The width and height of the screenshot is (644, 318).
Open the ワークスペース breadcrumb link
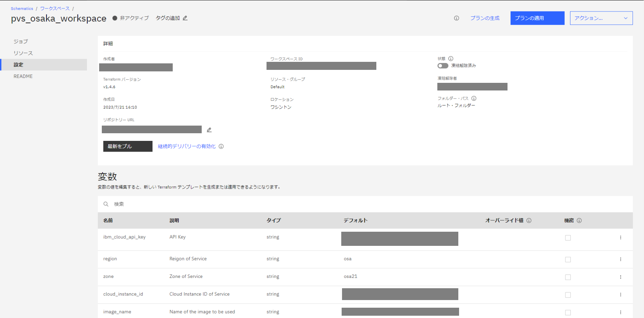[55, 8]
